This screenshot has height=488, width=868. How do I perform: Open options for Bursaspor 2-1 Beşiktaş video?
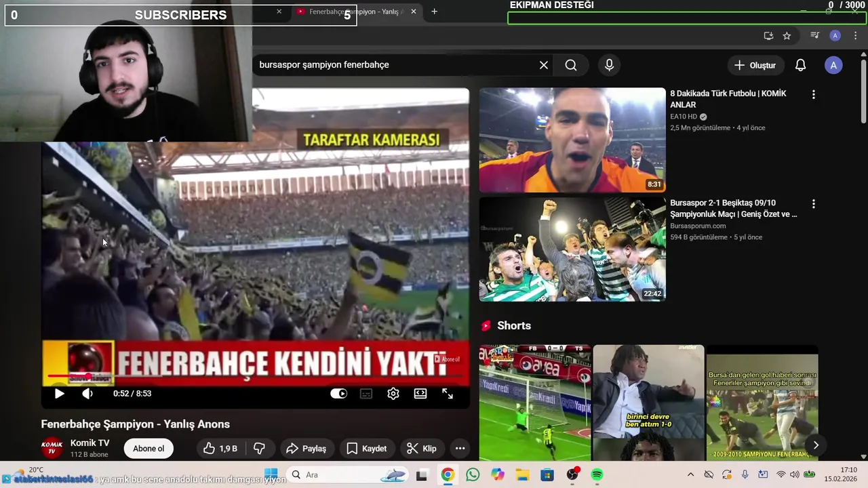(x=813, y=204)
